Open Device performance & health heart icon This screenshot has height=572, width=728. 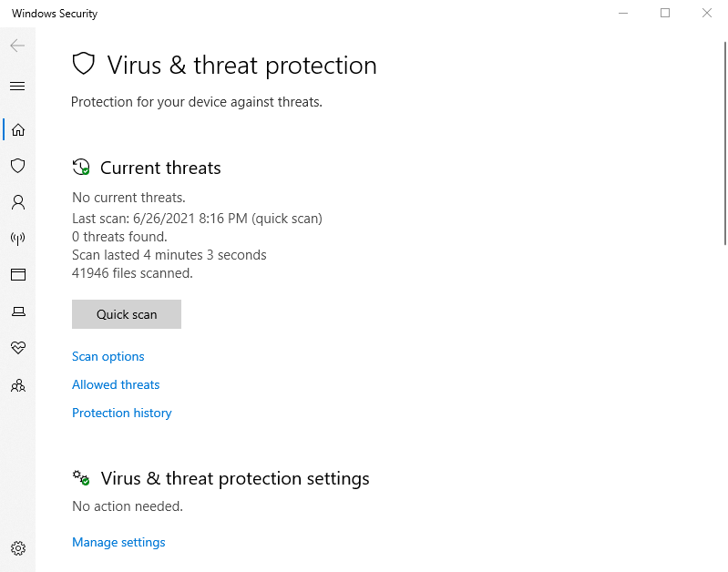17,348
